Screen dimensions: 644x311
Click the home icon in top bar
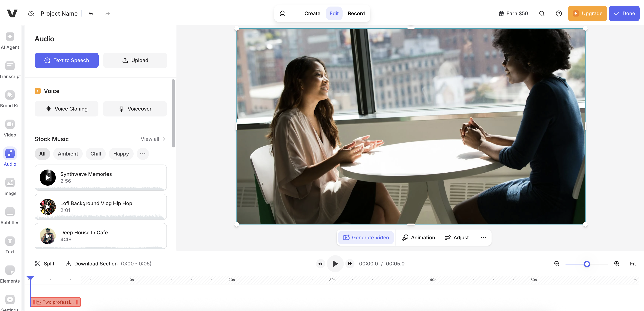[283, 13]
